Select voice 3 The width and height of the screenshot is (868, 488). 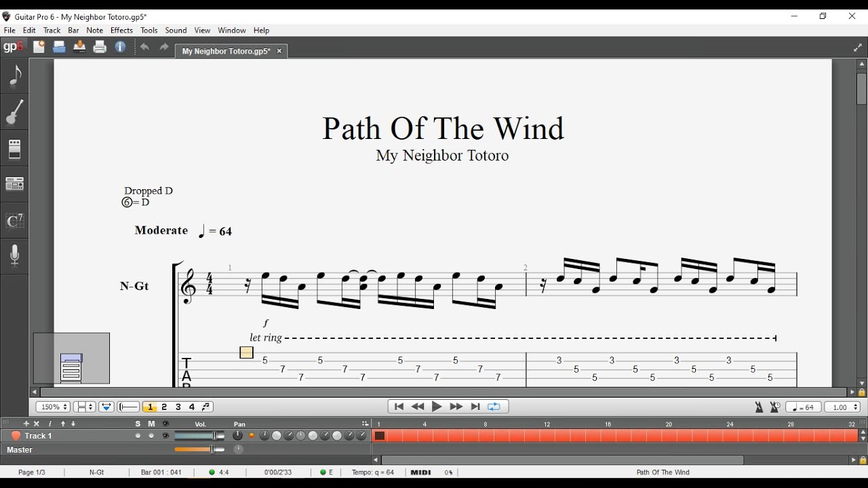[178, 407]
